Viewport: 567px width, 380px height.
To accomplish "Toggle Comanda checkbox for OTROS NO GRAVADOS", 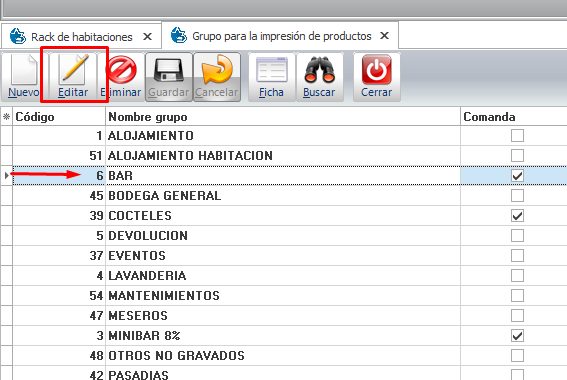I will click(517, 356).
